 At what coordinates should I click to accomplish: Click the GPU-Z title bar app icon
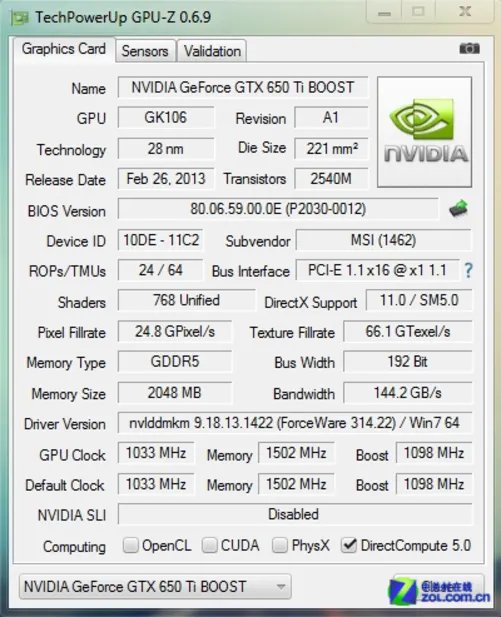click(20, 18)
